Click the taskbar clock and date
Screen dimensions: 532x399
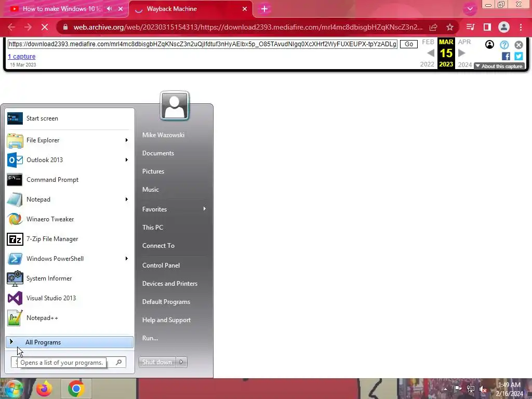pos(509,389)
